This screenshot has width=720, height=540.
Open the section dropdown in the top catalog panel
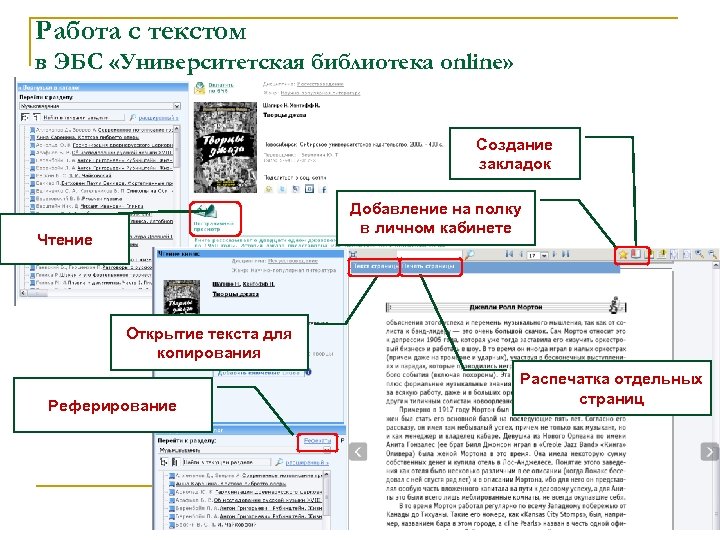(100, 106)
